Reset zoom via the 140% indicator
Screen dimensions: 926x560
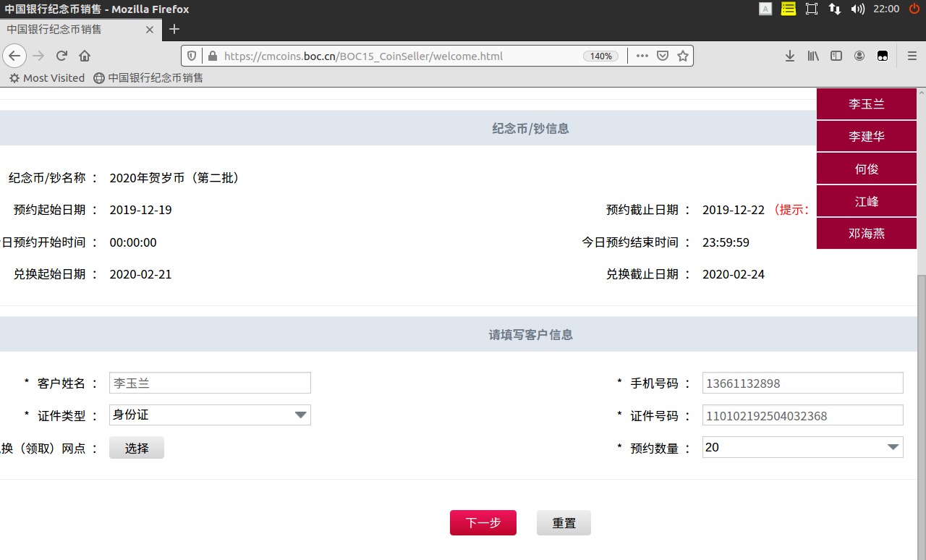(601, 56)
